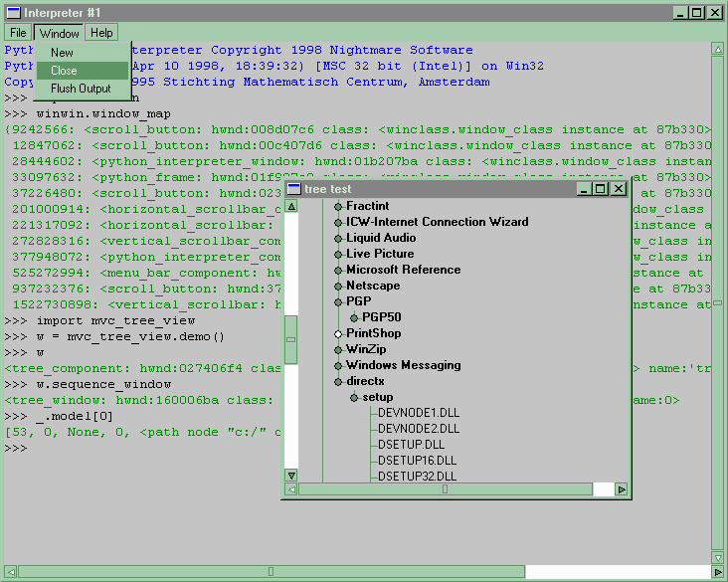Click the Liquid Audio node circle icon

click(338, 238)
